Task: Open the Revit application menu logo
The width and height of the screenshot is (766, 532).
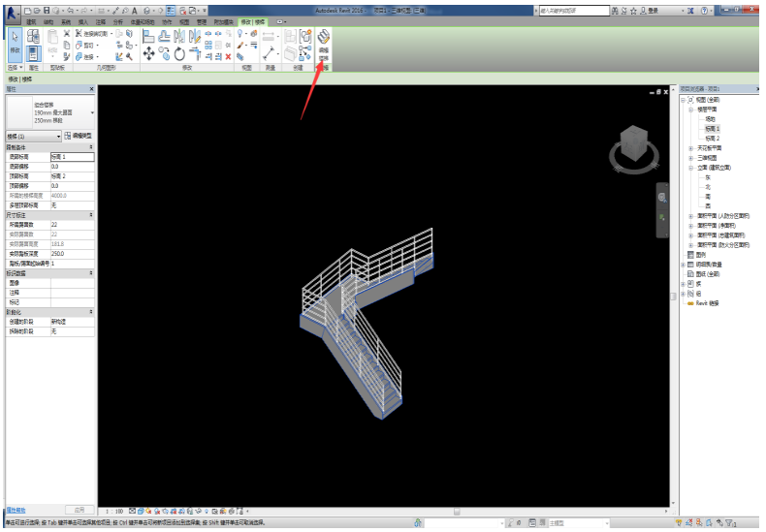Action: (14, 10)
